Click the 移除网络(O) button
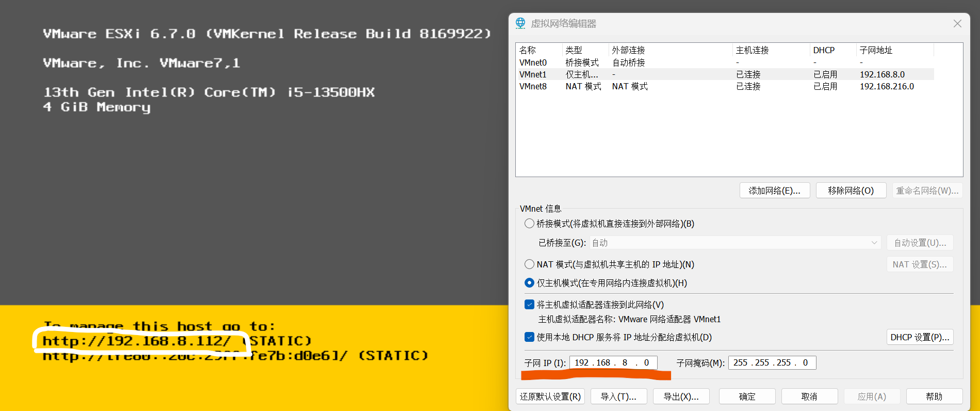Image resolution: width=980 pixels, height=411 pixels. (x=851, y=191)
